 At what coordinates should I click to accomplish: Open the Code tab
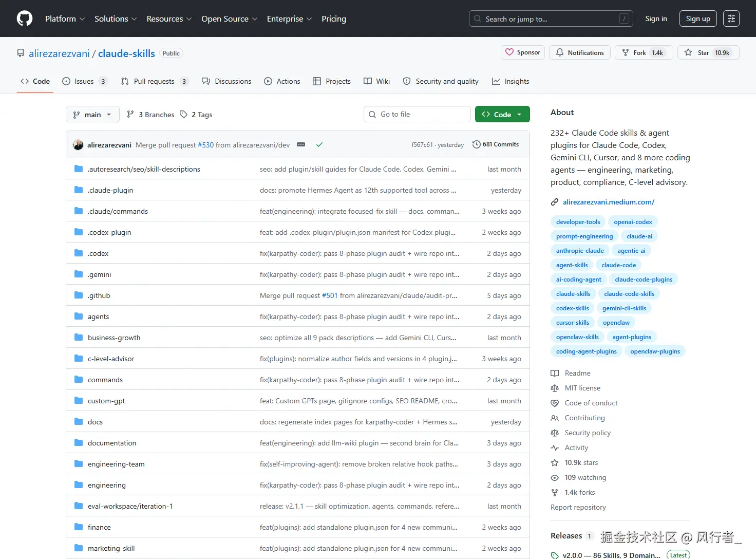pos(35,81)
